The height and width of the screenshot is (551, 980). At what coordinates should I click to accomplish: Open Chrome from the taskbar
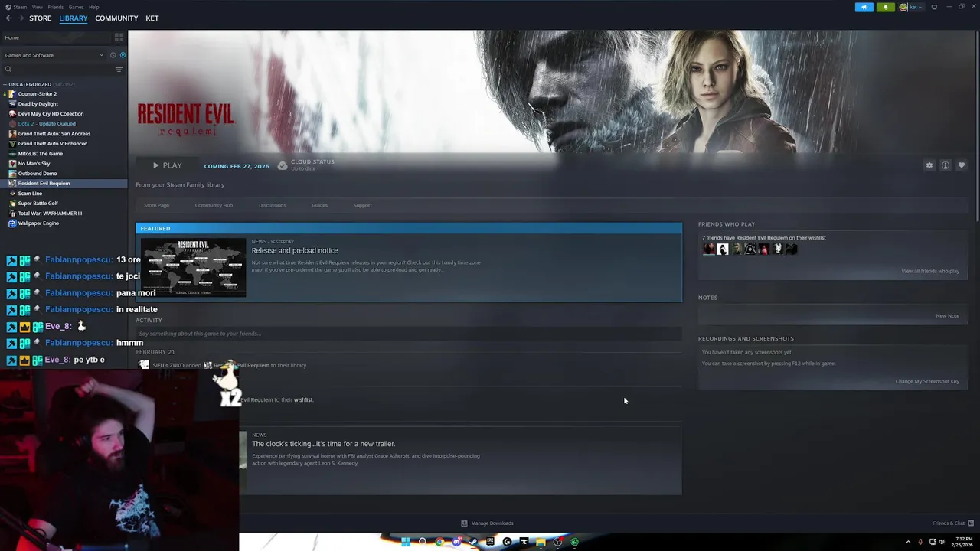point(439,542)
